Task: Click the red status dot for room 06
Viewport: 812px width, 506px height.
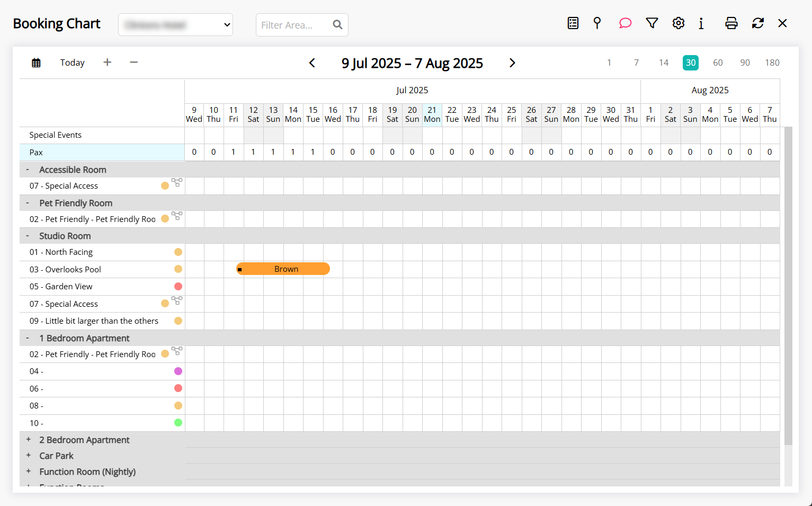Action: 178,388
